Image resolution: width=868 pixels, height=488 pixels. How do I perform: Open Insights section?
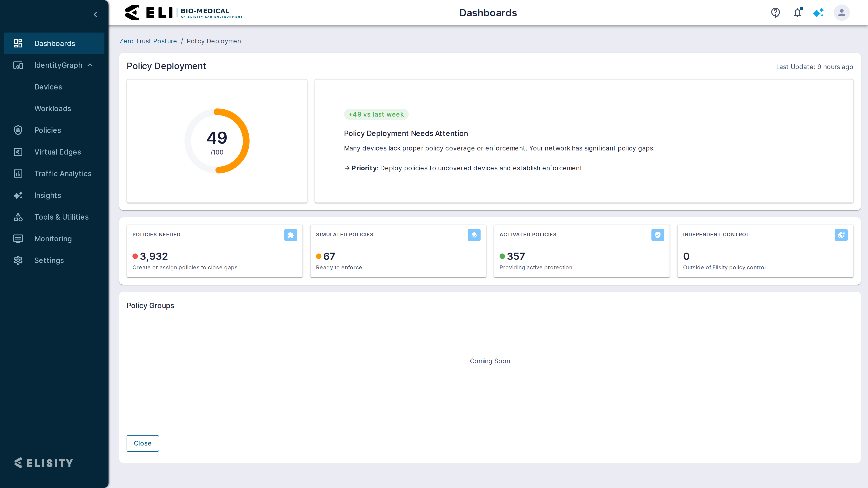pyautogui.click(x=47, y=195)
